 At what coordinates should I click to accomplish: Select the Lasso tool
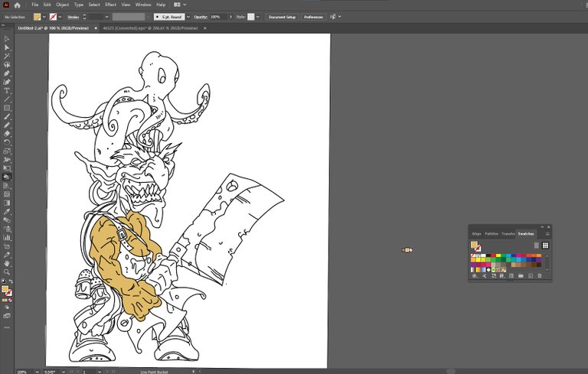(x=7, y=65)
